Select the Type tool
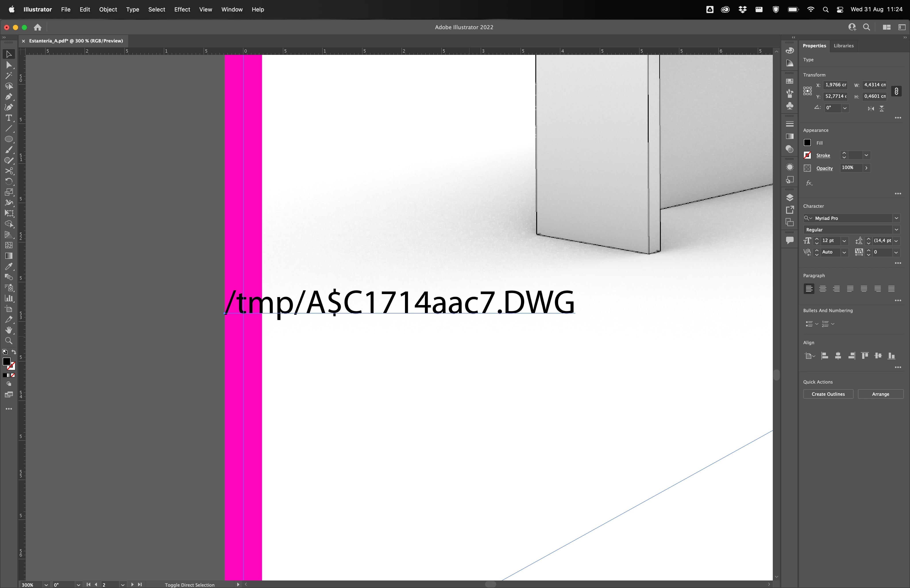 (x=9, y=118)
